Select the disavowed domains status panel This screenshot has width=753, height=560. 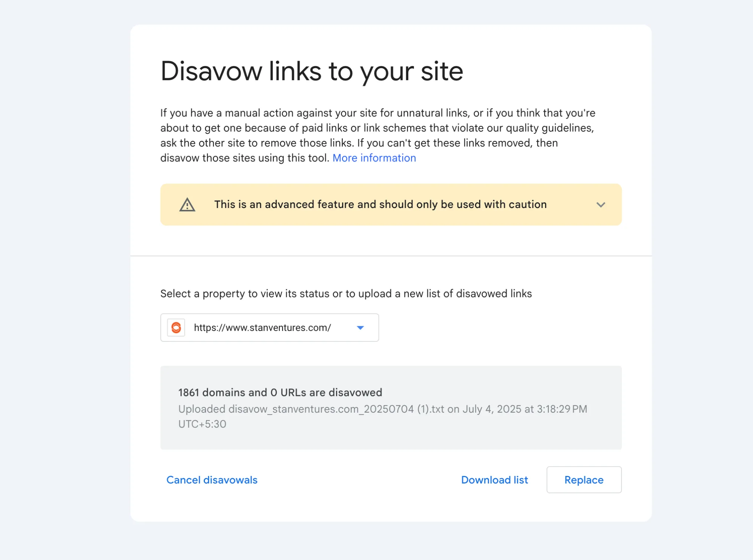tap(391, 408)
